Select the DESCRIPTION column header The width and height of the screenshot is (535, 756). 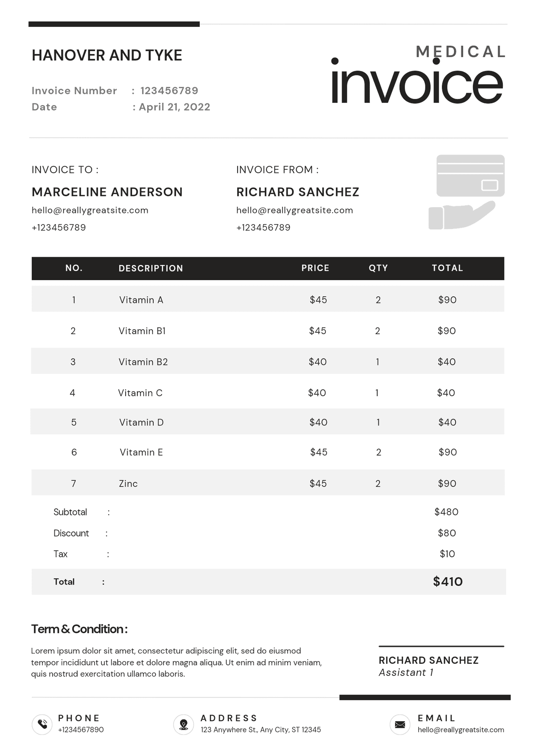point(151,268)
